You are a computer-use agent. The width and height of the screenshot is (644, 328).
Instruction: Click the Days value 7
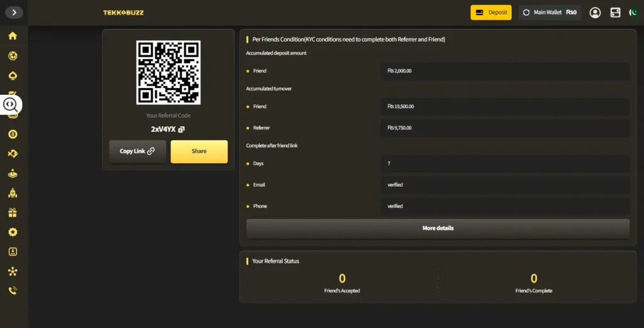[x=389, y=163]
